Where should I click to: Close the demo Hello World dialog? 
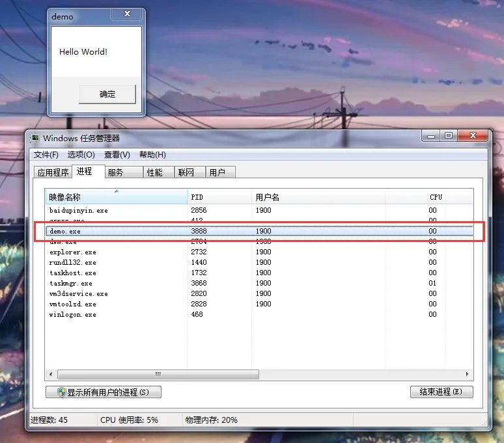127,14
